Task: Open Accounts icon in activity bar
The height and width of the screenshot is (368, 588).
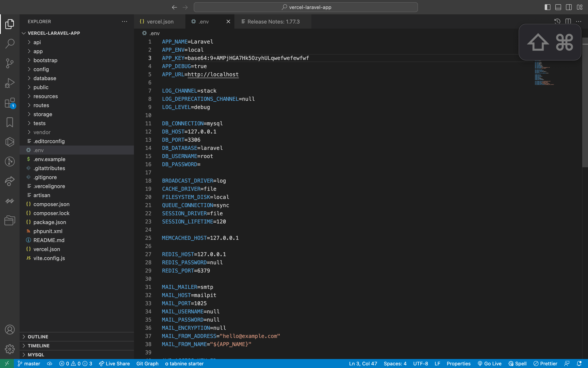Action: 10,330
